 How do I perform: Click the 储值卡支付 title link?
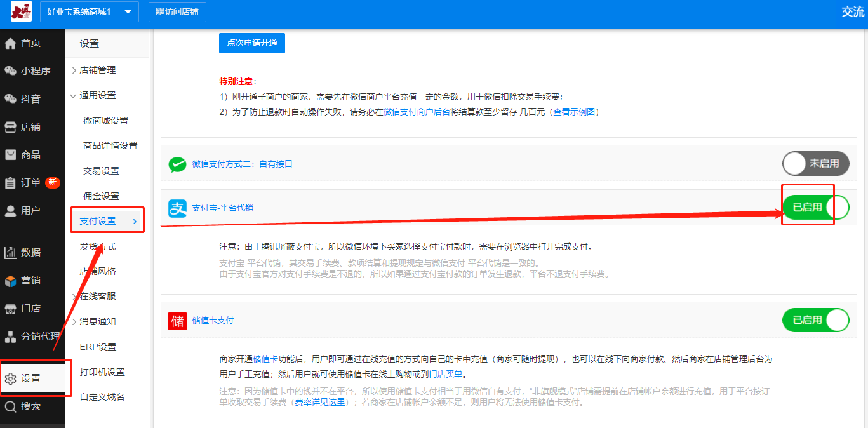pyautogui.click(x=213, y=320)
